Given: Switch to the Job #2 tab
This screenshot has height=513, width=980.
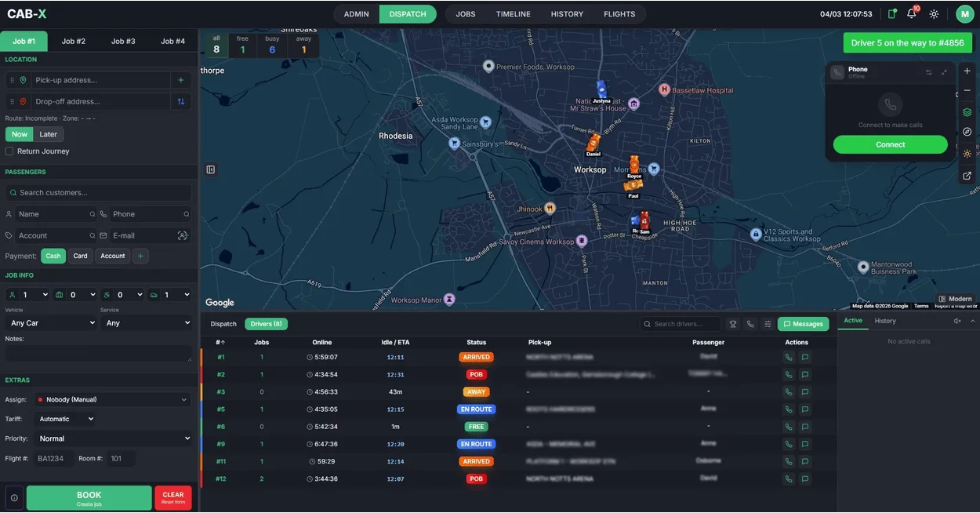Looking at the screenshot, I should (x=74, y=41).
